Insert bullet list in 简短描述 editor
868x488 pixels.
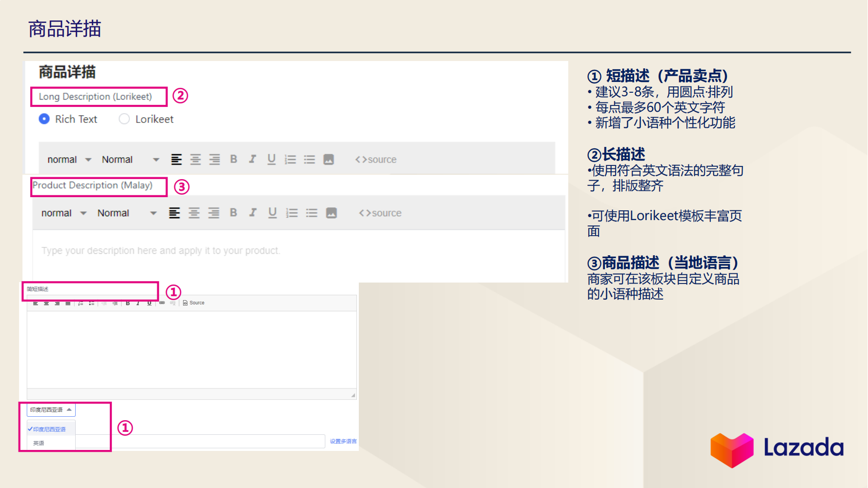pyautogui.click(x=91, y=303)
